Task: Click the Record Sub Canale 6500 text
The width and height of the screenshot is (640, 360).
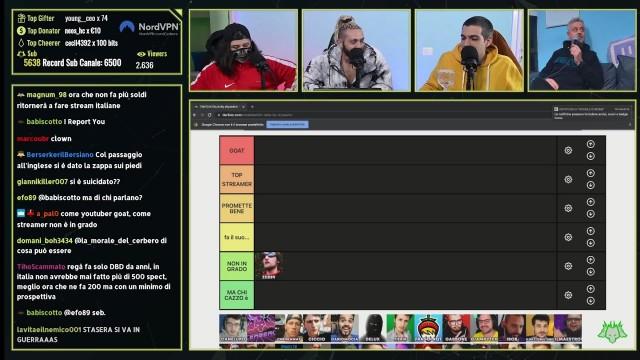Action: (x=82, y=63)
